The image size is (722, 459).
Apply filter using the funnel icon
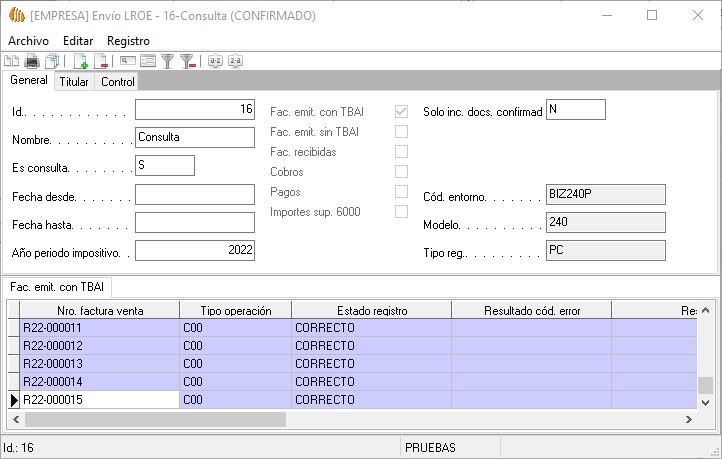tap(168, 62)
